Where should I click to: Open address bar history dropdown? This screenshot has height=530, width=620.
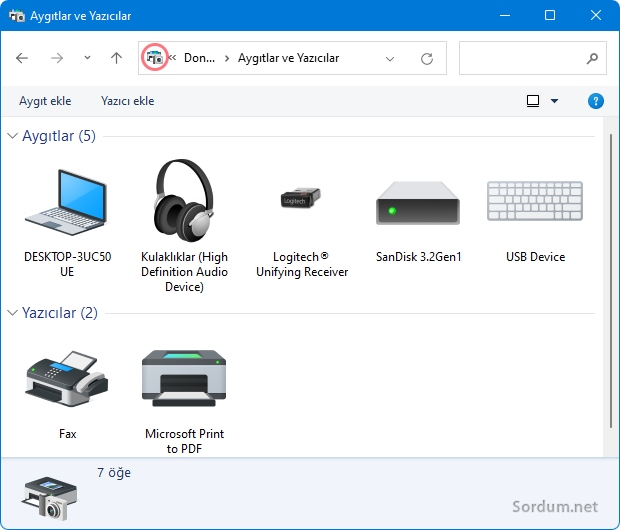pos(390,59)
